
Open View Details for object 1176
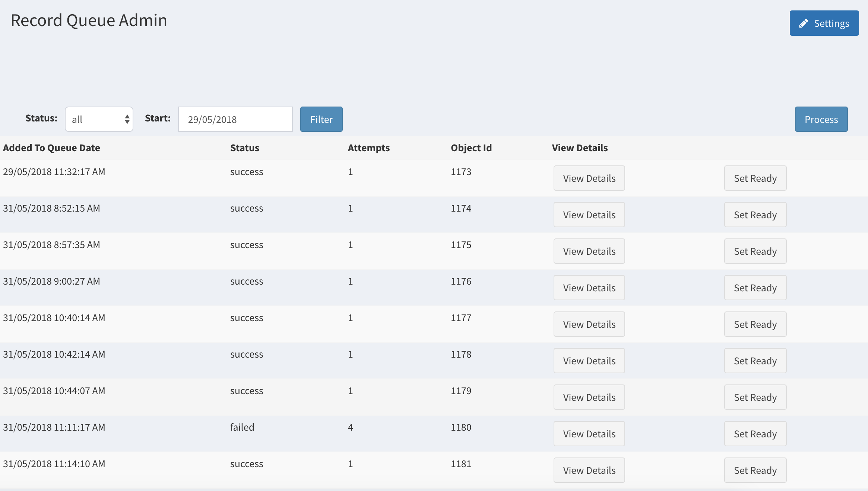[589, 288]
